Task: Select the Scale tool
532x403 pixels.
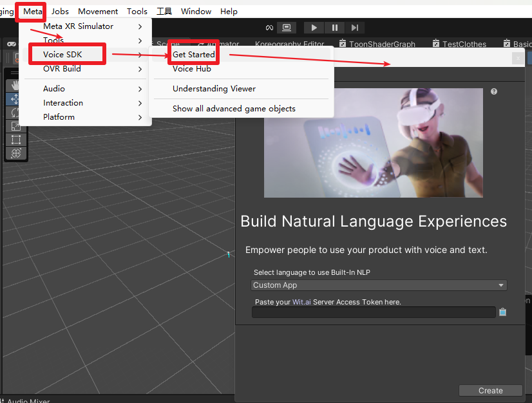Action: (x=15, y=126)
